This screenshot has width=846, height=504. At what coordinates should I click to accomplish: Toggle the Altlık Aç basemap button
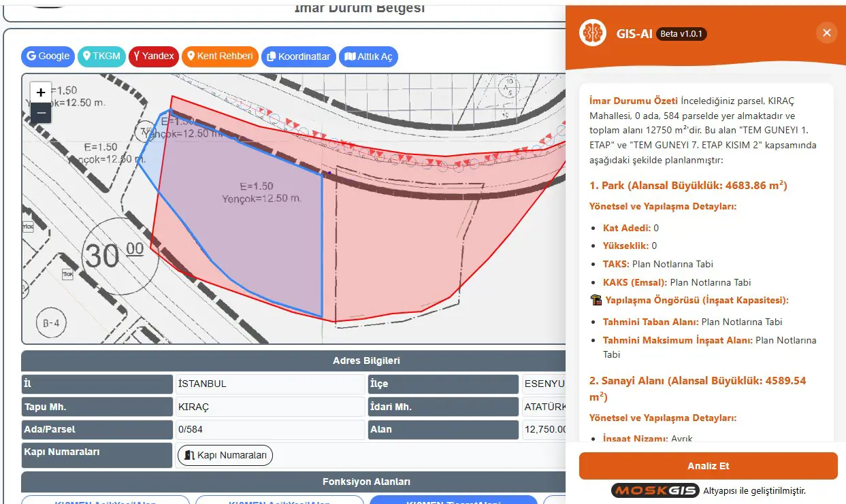[x=368, y=56]
